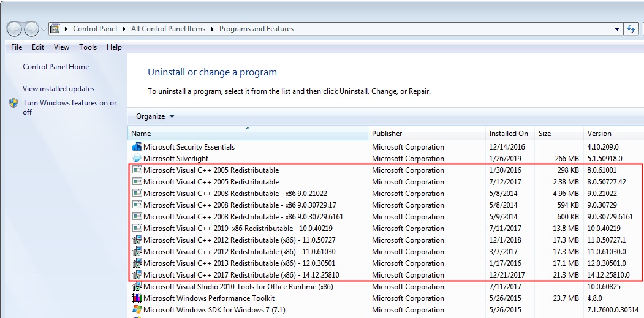Viewport: 644px width, 318px height.
Task: Click icon of Visual C++ 2017 Redistributable
Action: [137, 274]
